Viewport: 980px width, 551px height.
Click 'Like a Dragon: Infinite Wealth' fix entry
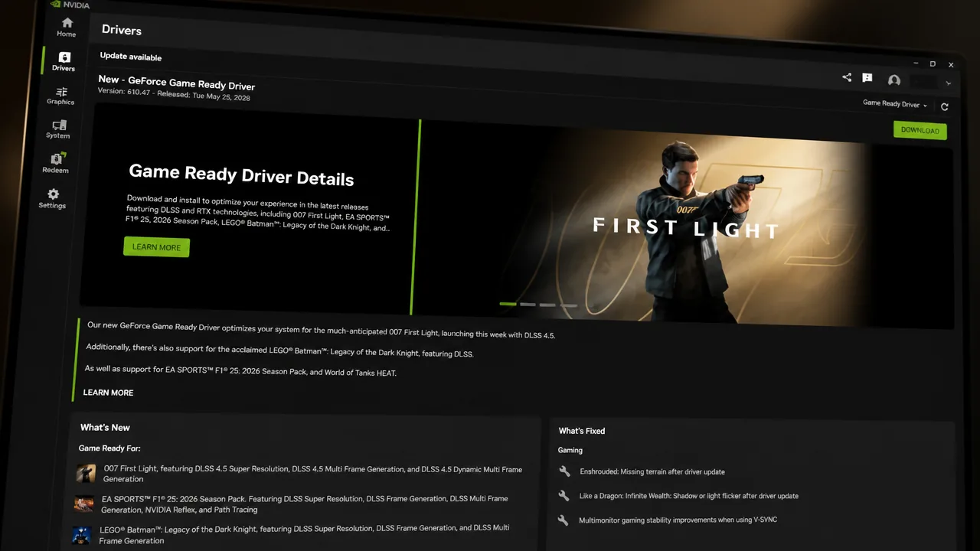(x=688, y=496)
